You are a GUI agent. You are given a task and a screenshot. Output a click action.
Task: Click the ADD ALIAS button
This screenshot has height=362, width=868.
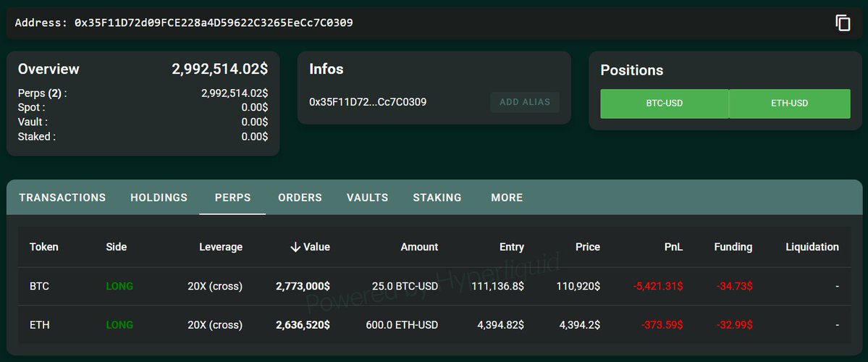[525, 102]
